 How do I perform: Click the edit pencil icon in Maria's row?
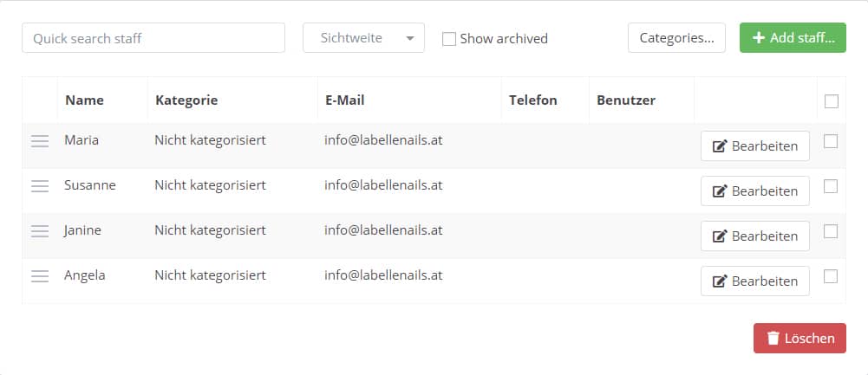[719, 146]
